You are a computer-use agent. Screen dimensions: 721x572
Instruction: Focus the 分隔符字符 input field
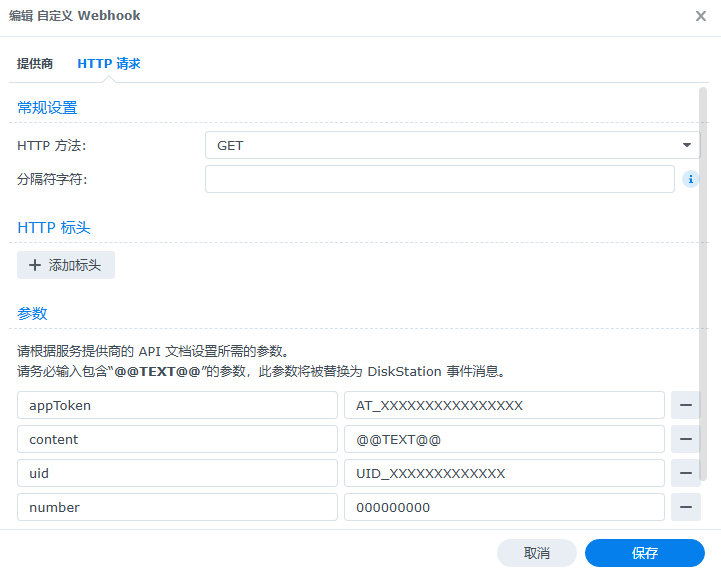440,179
